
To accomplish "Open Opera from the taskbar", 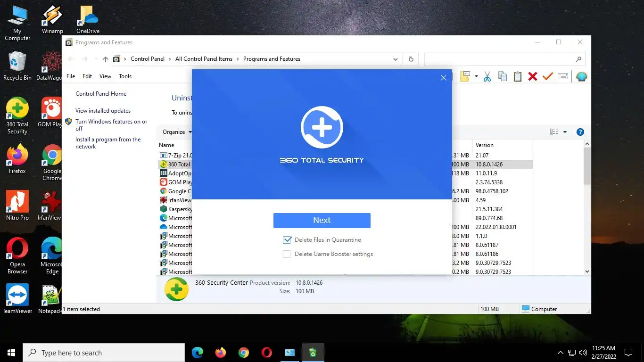I will tap(266, 353).
